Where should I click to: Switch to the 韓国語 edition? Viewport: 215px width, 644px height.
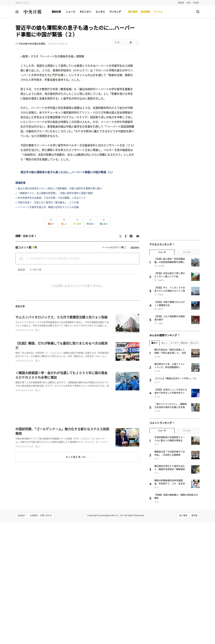click(181, 3)
